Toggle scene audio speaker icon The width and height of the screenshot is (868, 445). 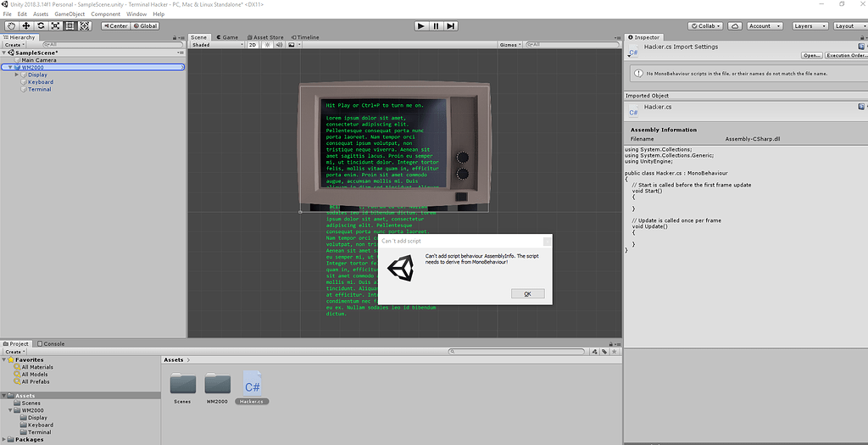(x=278, y=45)
